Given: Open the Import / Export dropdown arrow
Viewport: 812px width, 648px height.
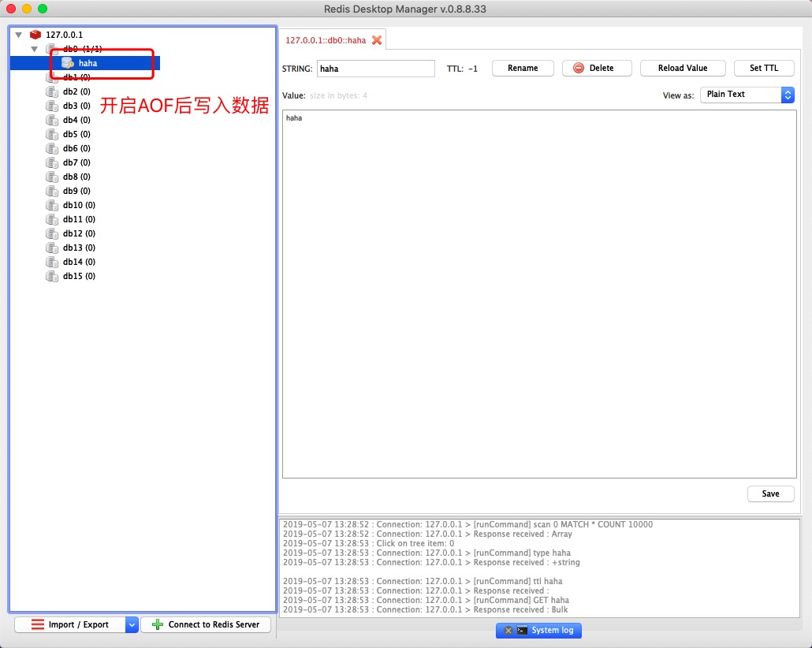Looking at the screenshot, I should (x=132, y=624).
